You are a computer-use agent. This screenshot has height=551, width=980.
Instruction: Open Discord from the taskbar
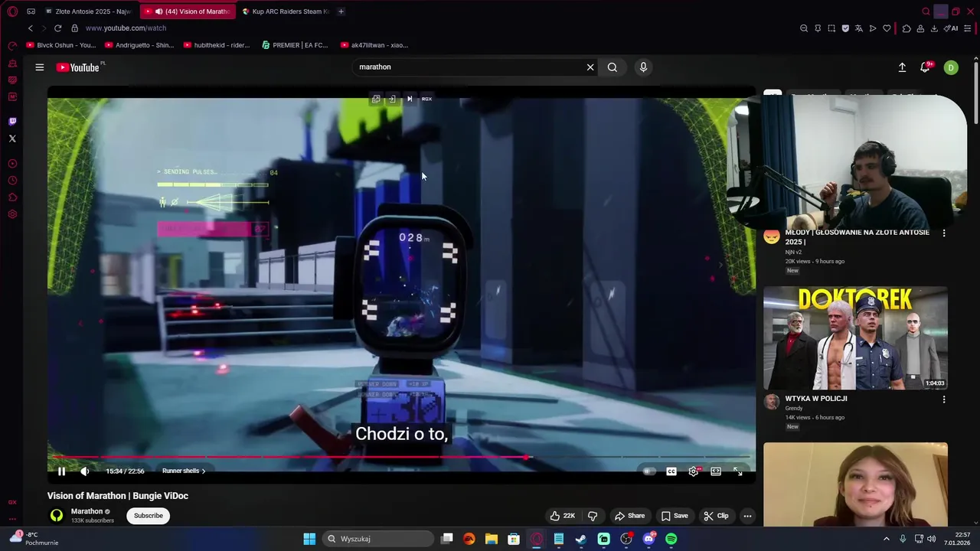pyautogui.click(x=649, y=539)
